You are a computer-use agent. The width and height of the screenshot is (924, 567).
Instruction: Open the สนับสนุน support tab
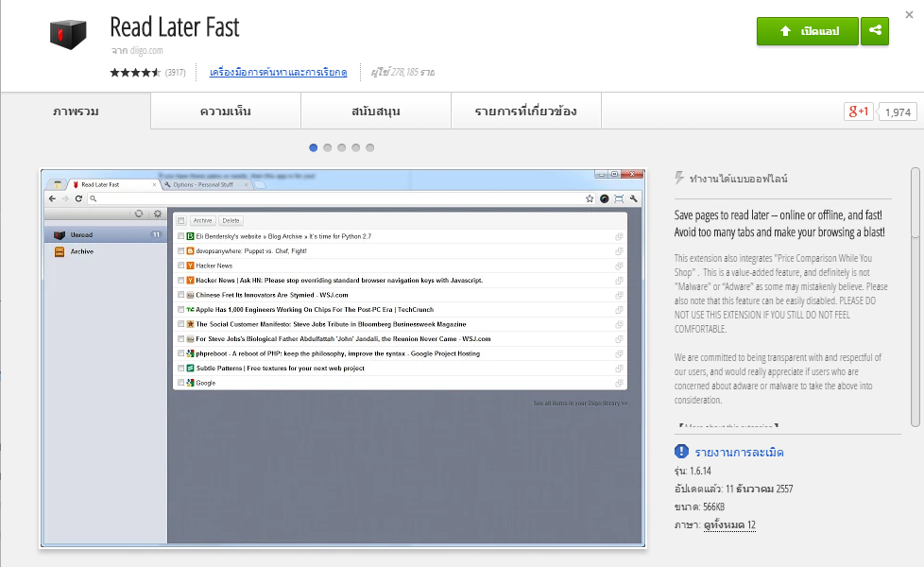pos(376,111)
